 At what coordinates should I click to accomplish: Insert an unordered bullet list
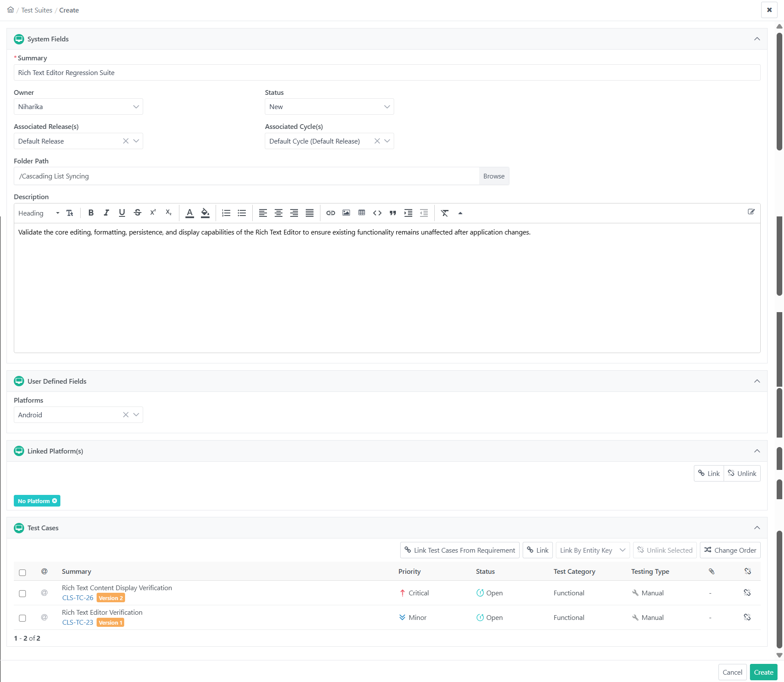[242, 213]
